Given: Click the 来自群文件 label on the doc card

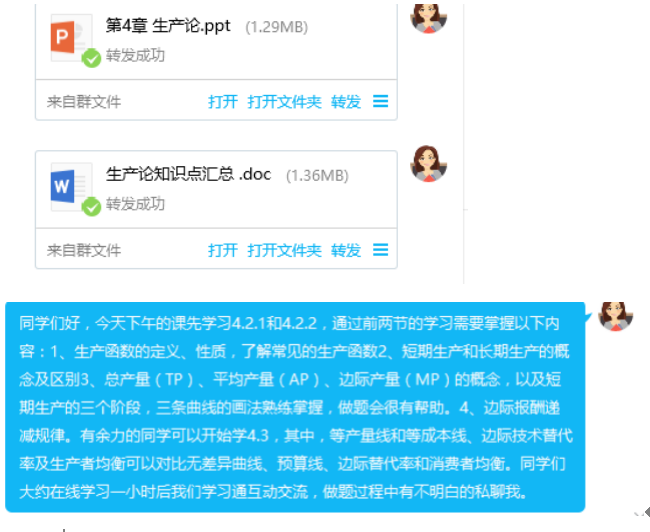Looking at the screenshot, I should coord(84,250).
